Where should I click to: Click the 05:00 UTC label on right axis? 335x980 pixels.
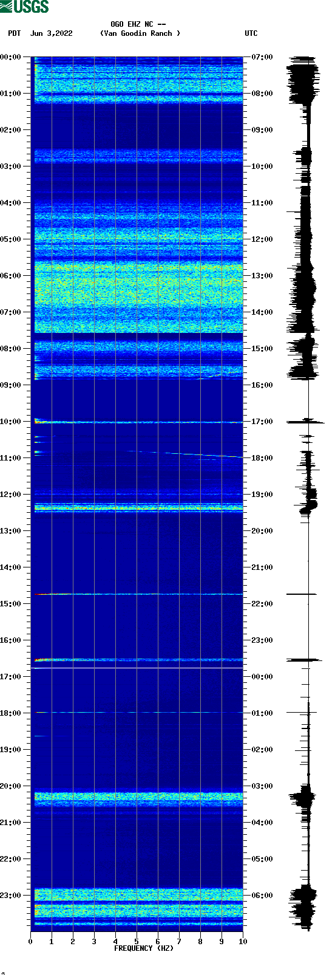(x=262, y=859)
